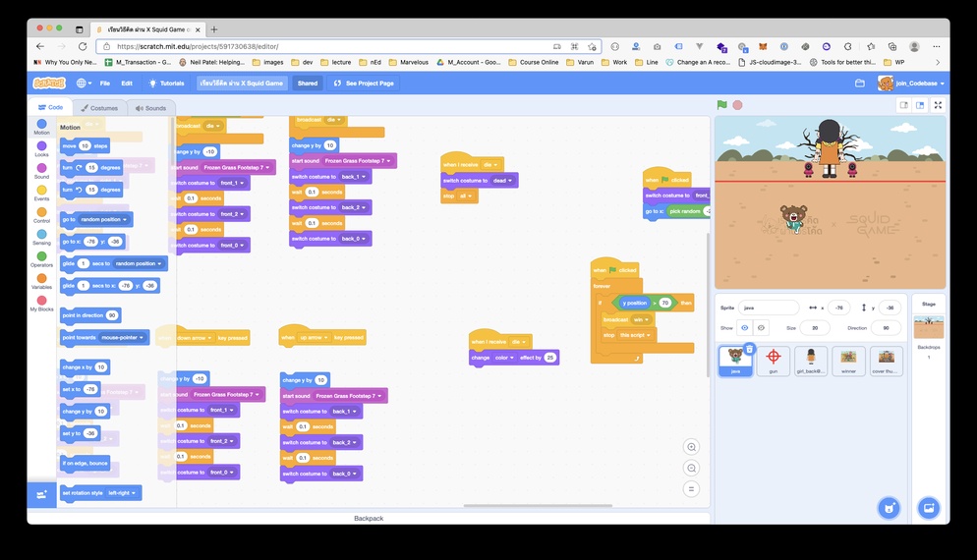Select the Looks block category
Image resolution: width=977 pixels, height=560 pixels.
point(41,149)
